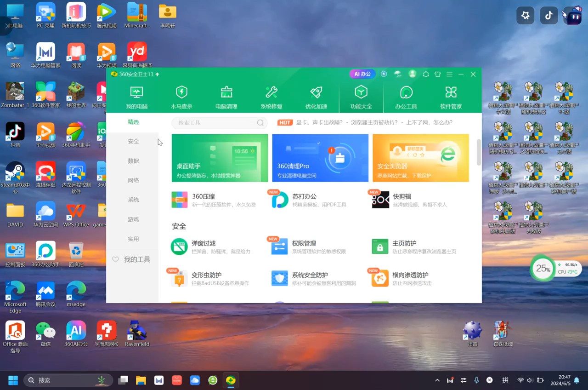Open the 360 hamburger main menu

coord(449,74)
